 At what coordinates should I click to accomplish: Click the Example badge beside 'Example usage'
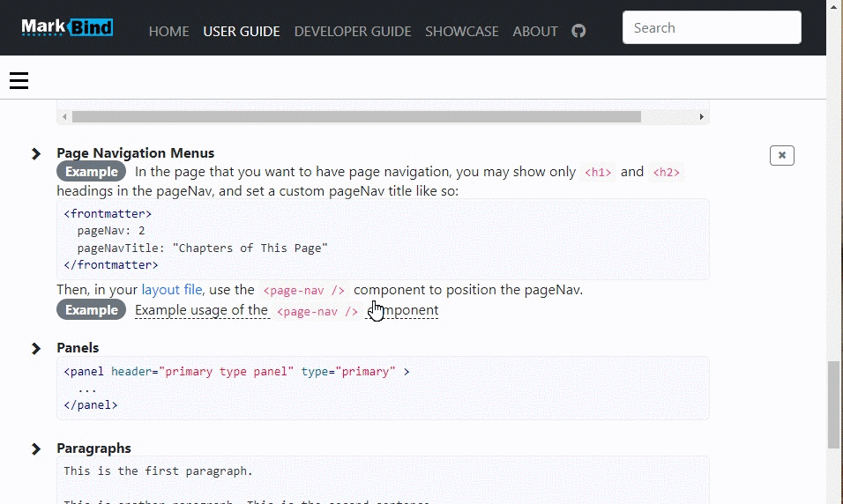[x=92, y=310]
